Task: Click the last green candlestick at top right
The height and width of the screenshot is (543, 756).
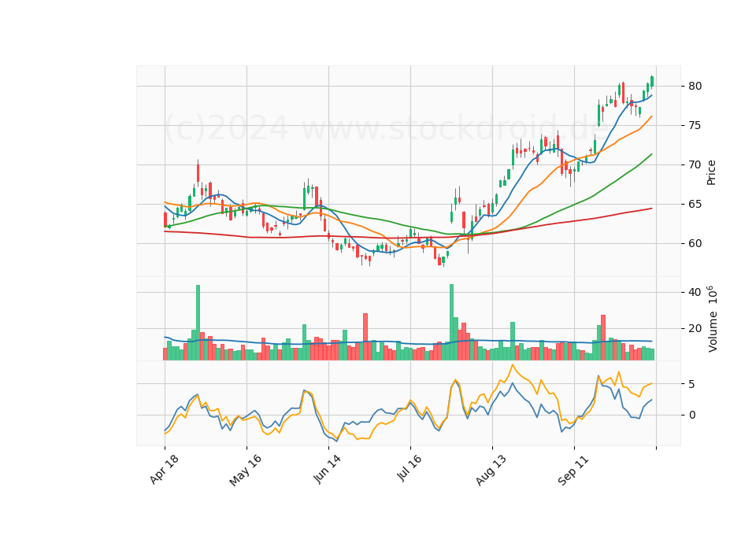Action: coord(652,81)
